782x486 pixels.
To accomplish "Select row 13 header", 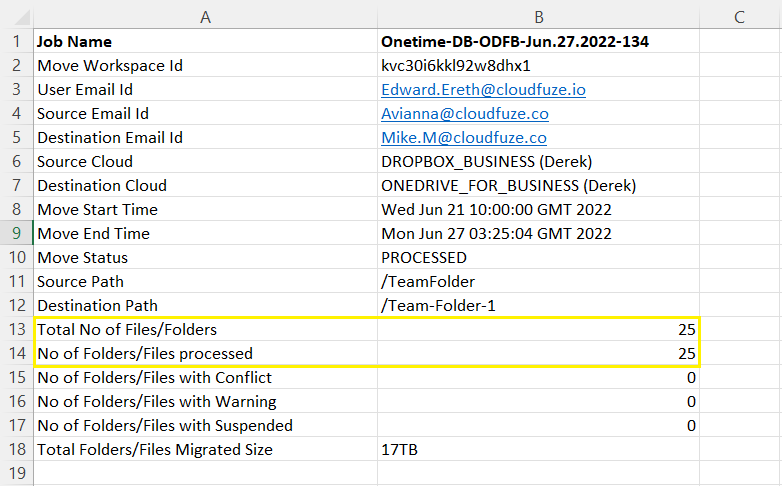I will (x=16, y=330).
